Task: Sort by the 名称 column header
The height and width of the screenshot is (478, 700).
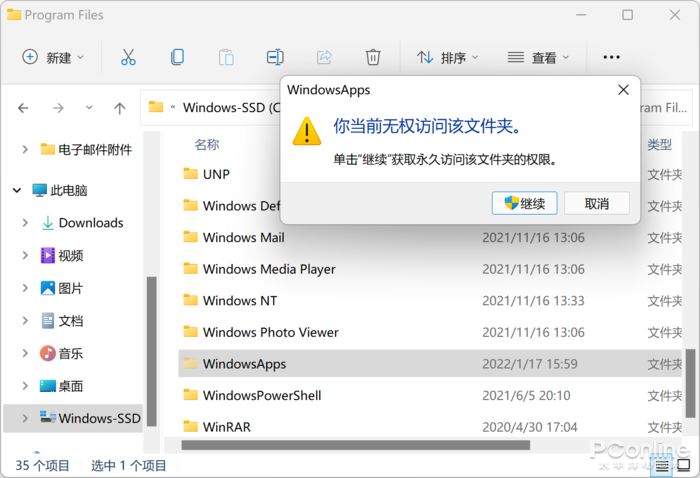Action: (x=207, y=144)
